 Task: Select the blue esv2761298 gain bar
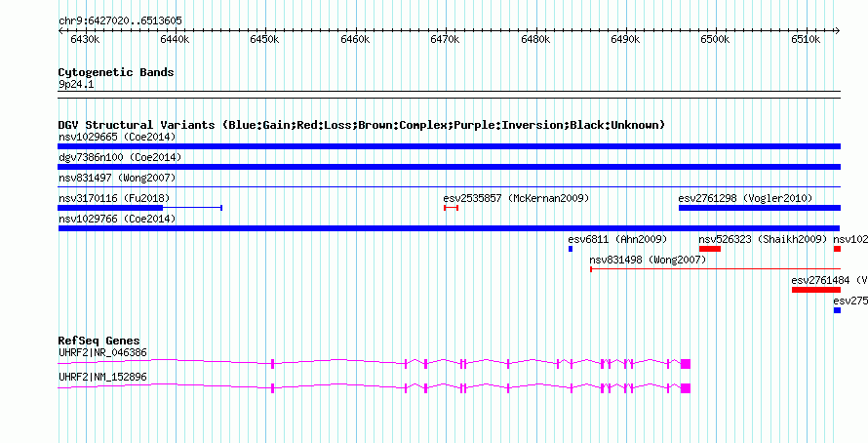tap(760, 208)
